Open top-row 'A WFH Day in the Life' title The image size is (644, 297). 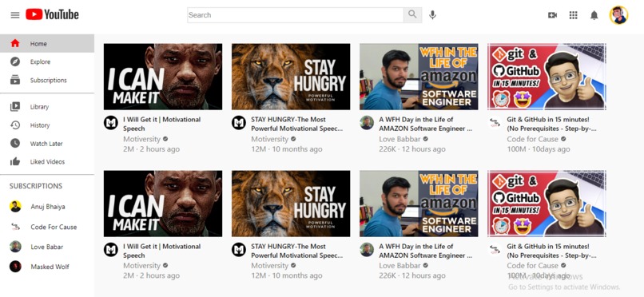[426, 124]
